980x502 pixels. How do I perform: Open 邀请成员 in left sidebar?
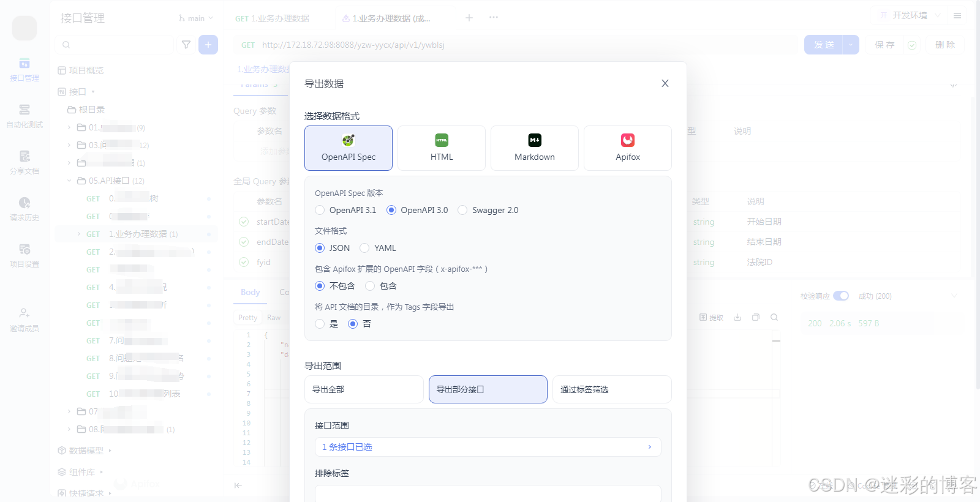(24, 320)
